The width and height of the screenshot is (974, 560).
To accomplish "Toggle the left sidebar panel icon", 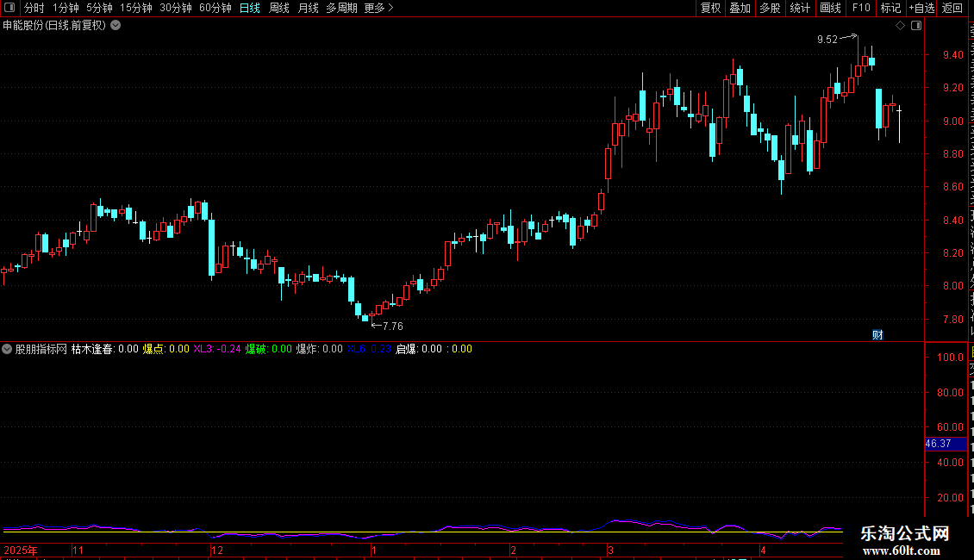I will click(9, 8).
